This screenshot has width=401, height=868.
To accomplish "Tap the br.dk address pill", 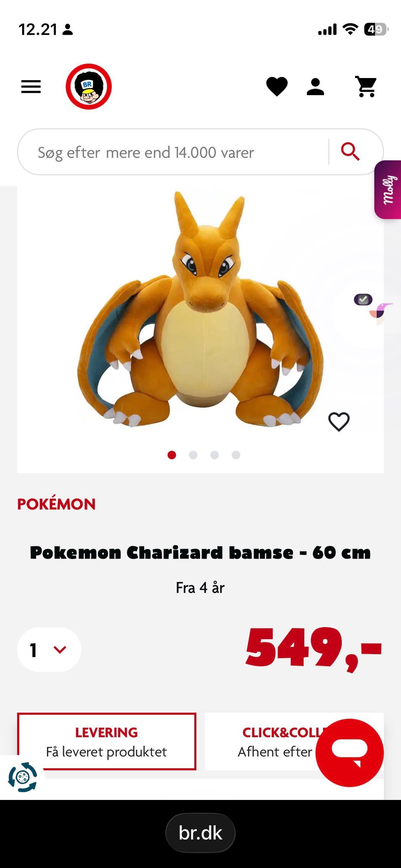I will [200, 833].
